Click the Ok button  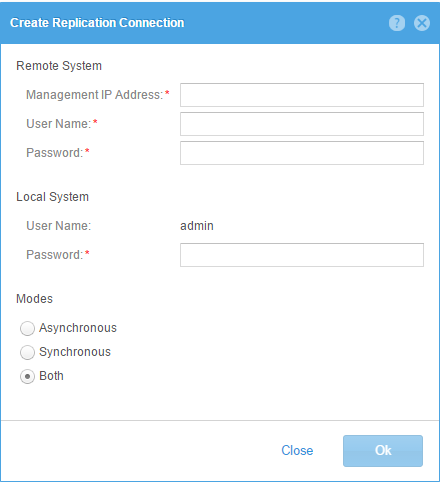pyautogui.click(x=383, y=451)
